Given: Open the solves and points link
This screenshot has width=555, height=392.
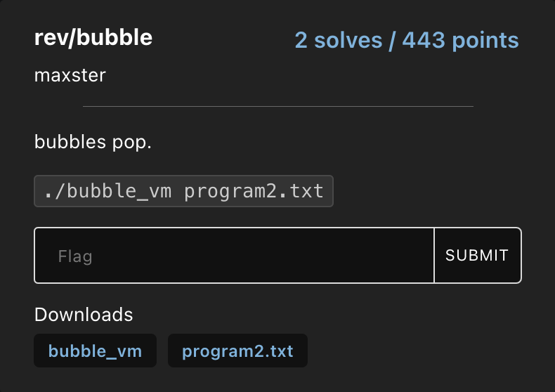Looking at the screenshot, I should [406, 40].
